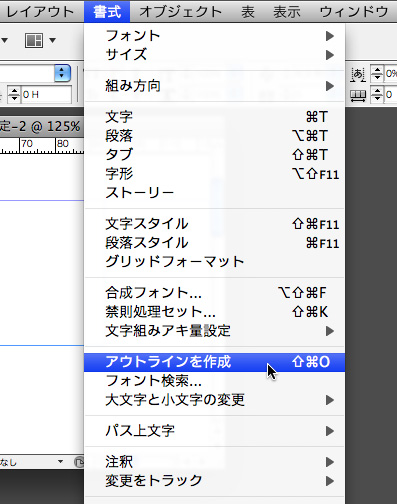Open 文字スタイル panel entry
Screen dimensions: 397x504
(214, 224)
